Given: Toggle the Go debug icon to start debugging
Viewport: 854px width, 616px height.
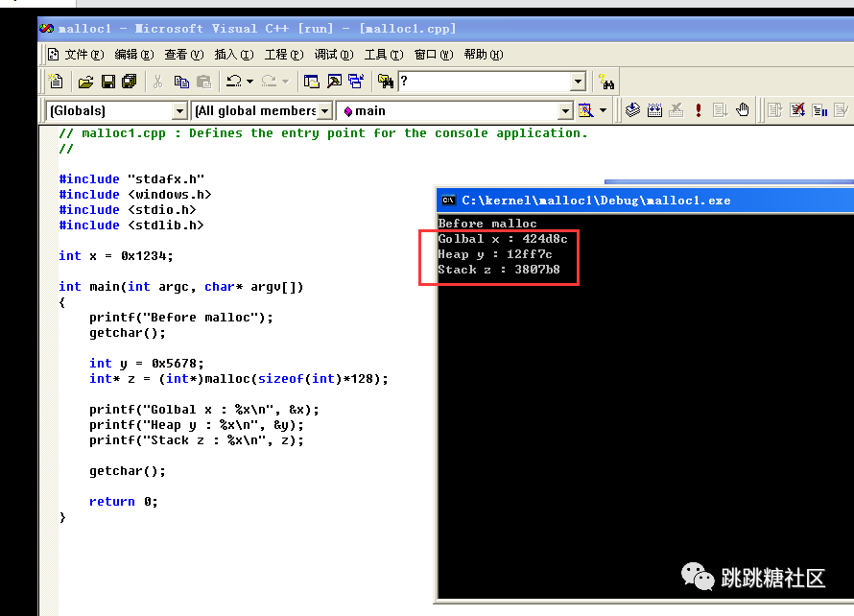Looking at the screenshot, I should coord(722,108).
